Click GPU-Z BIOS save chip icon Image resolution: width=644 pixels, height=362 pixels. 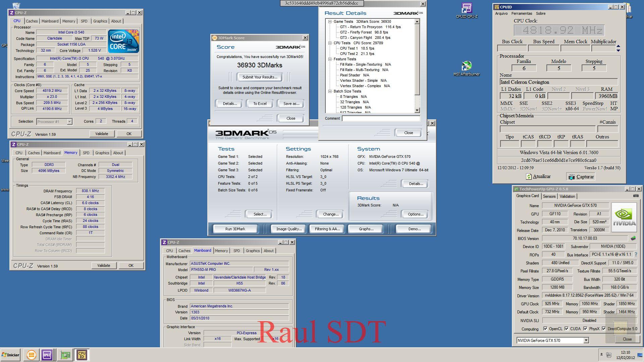coord(633,238)
